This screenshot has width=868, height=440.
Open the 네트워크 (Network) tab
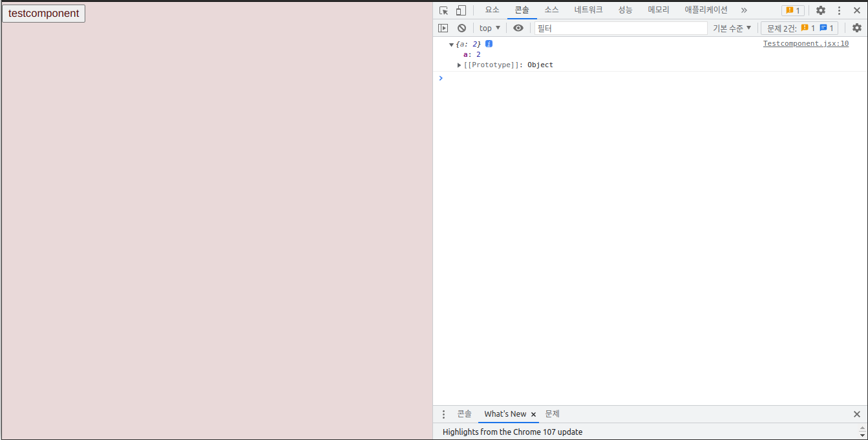click(x=588, y=10)
